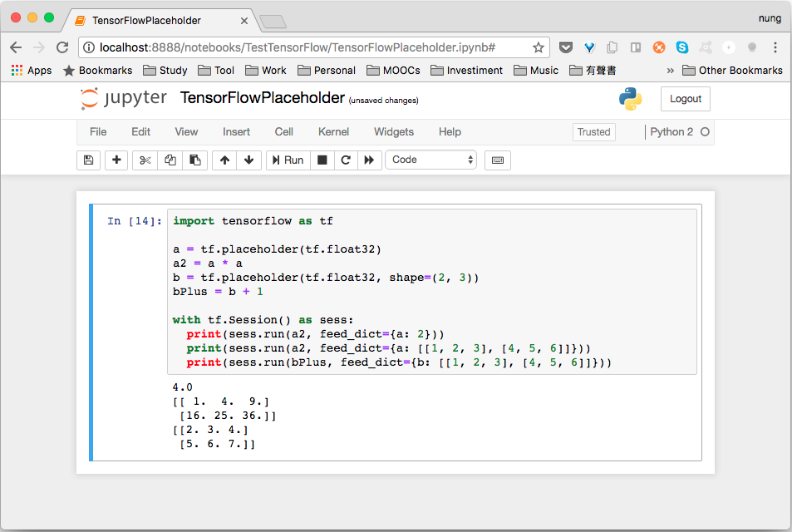The width and height of the screenshot is (792, 532).
Task: Click the site info icon in address bar
Action: click(x=89, y=47)
